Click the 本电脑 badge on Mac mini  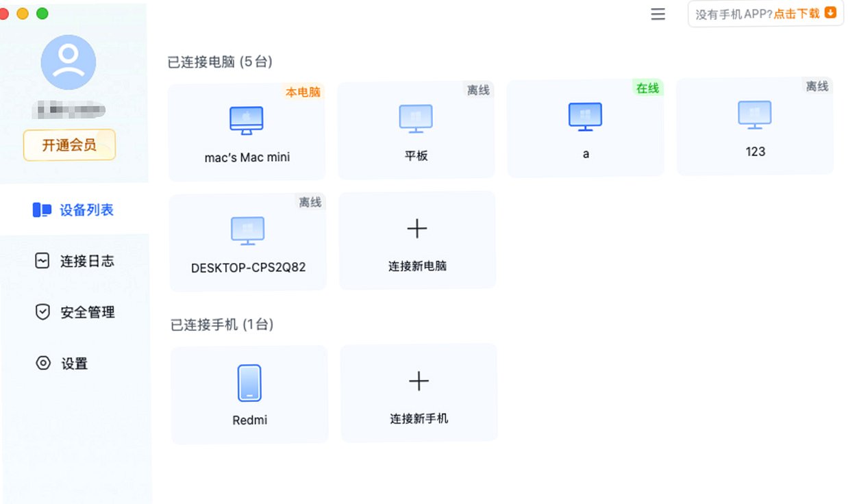(x=303, y=92)
